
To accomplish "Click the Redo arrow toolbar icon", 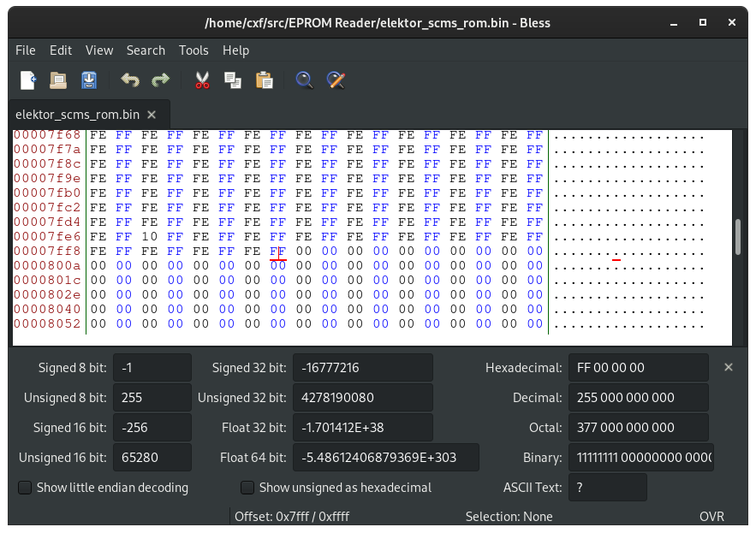I will tap(161, 80).
